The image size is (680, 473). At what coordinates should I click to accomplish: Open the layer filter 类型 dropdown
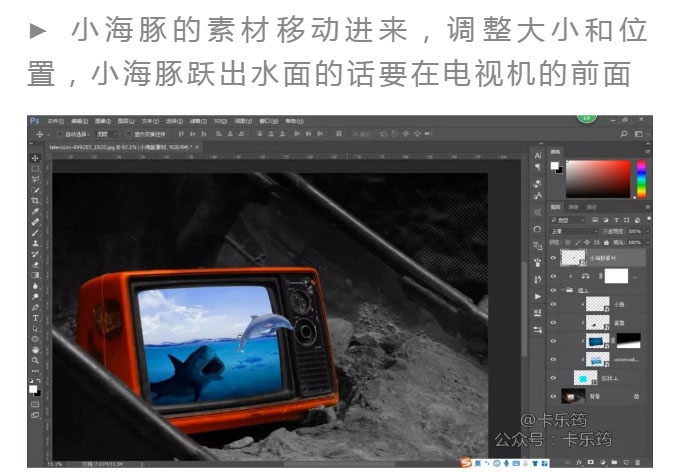pyautogui.click(x=568, y=220)
